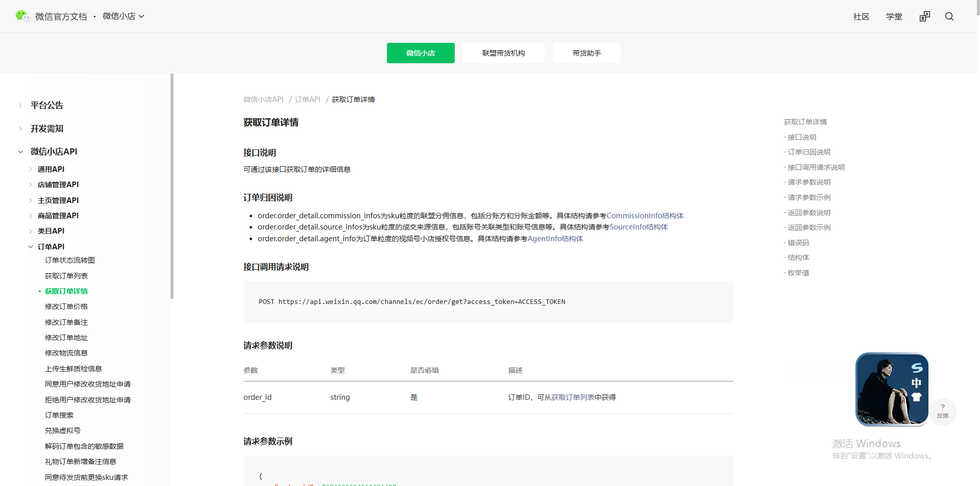This screenshot has height=486, width=980.
Task: Open the 学堂 top menu
Action: 894,16
